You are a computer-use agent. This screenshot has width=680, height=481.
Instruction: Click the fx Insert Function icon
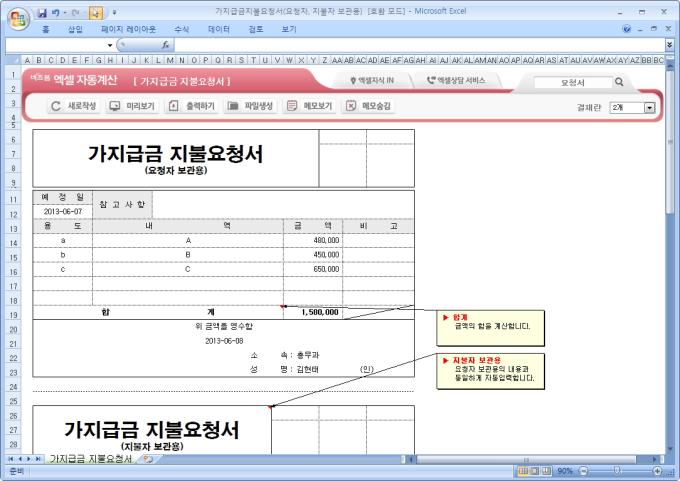tap(165, 45)
